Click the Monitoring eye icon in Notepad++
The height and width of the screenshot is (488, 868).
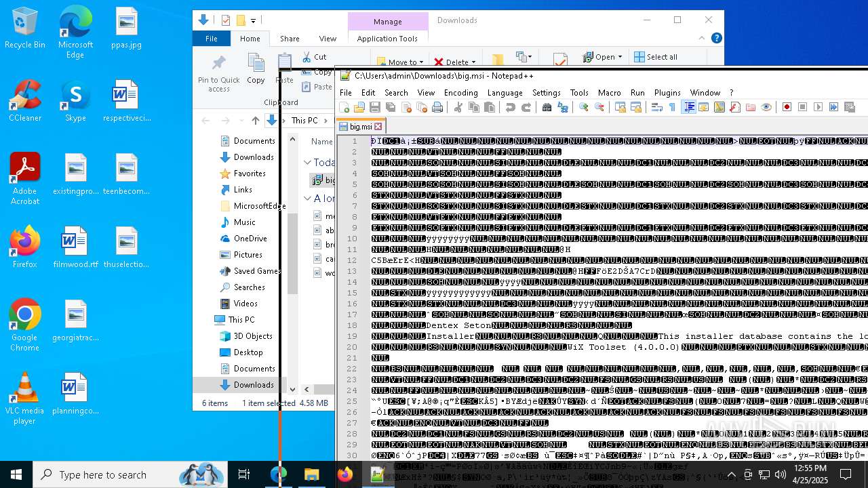click(766, 107)
